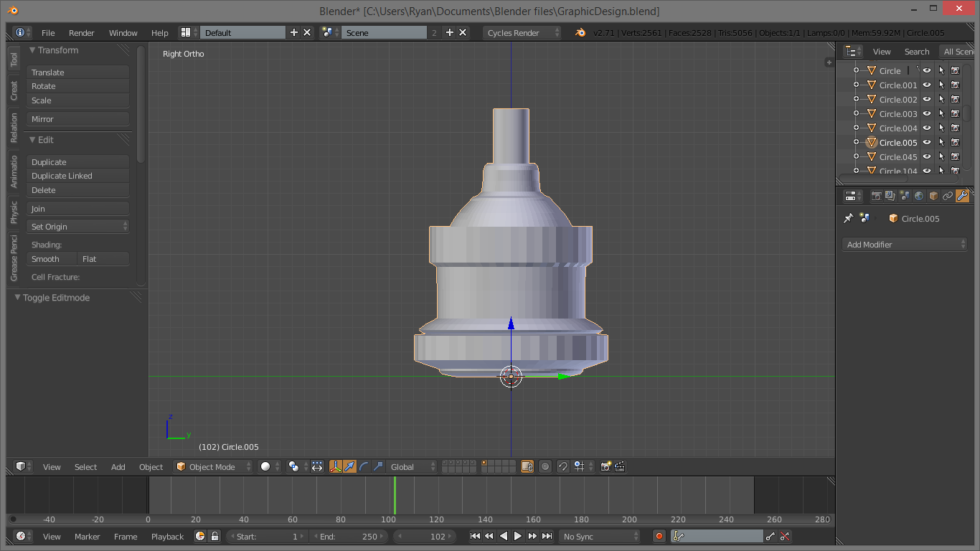
Task: Open the No Sync playback dropdown
Action: [600, 536]
